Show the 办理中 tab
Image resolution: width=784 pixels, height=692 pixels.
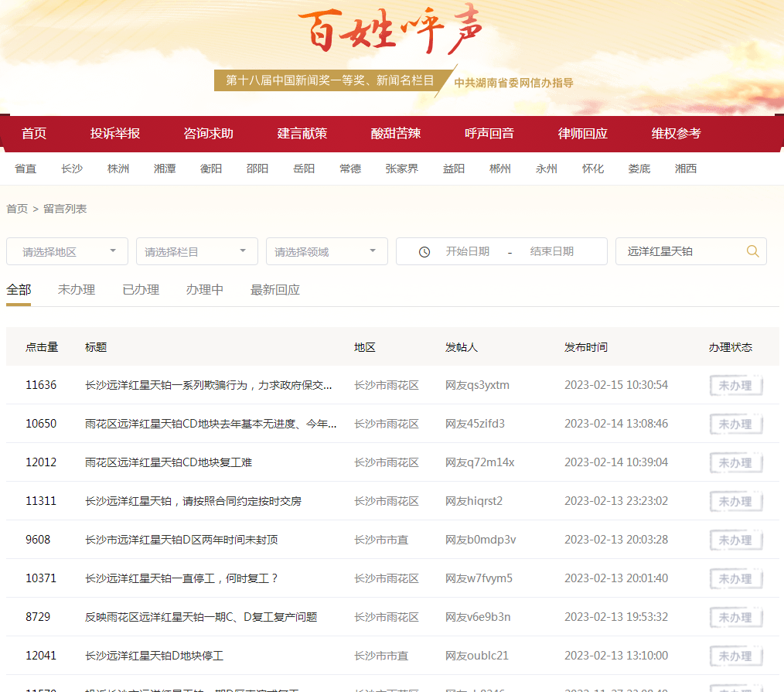click(205, 290)
